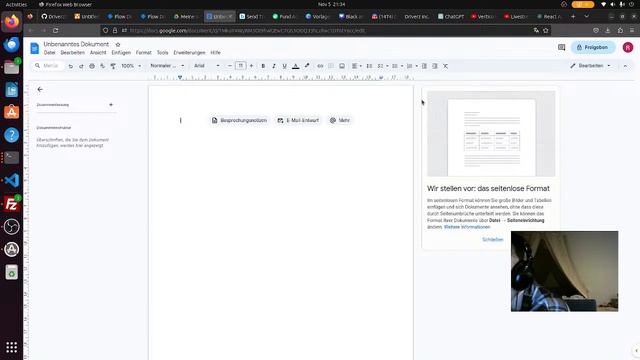Open the Ansicht menu
Viewport: 640px width, 360px height.
pos(98,53)
